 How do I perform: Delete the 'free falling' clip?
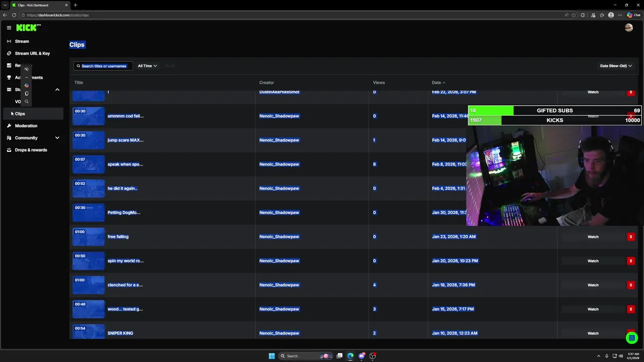click(x=631, y=237)
